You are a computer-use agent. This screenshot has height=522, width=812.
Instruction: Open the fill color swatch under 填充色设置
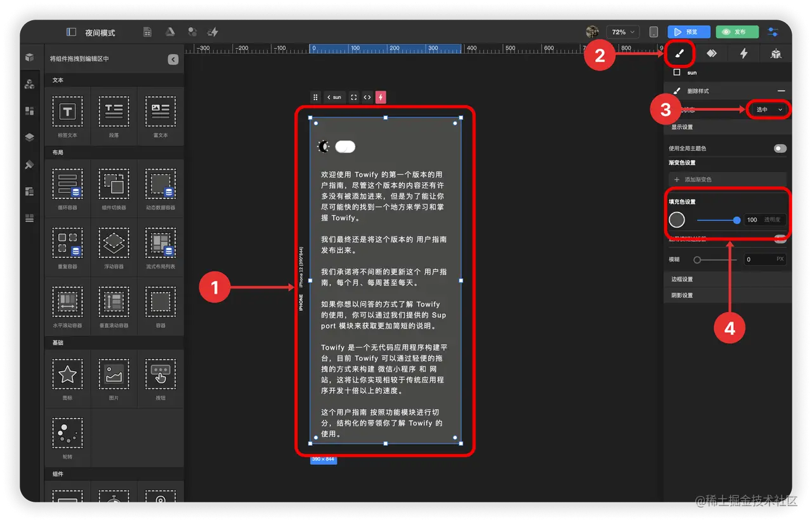[677, 220]
